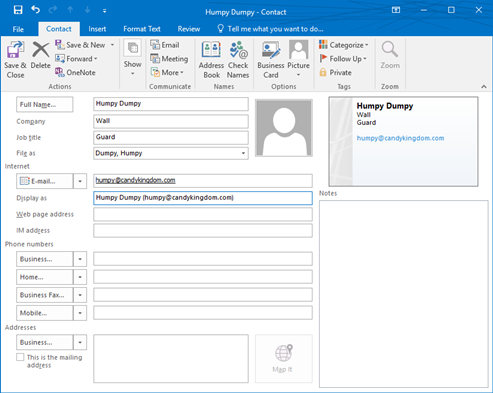This screenshot has width=493, height=393.
Task: Collapse the ribbon
Action: tap(484, 87)
